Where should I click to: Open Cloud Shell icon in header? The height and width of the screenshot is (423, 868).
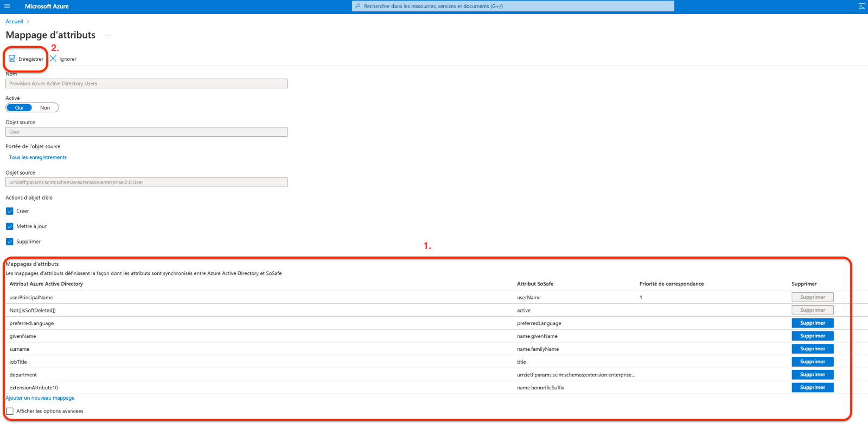pyautogui.click(x=861, y=7)
